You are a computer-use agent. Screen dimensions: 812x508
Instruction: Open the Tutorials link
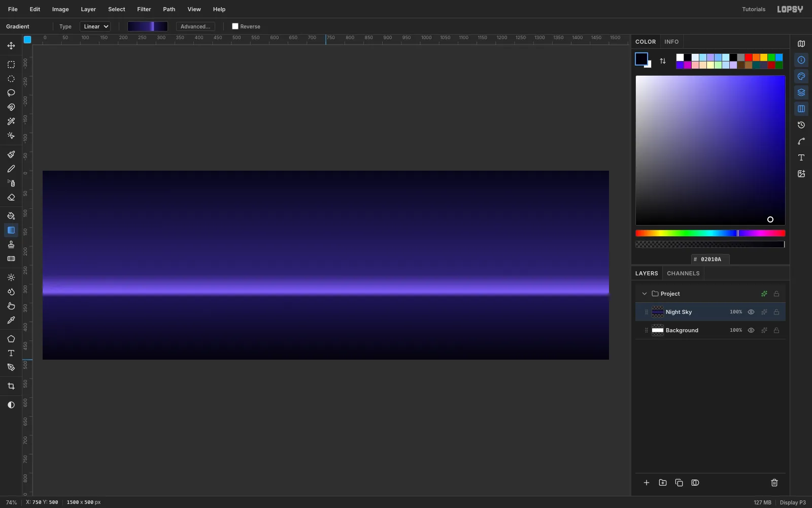(754, 9)
